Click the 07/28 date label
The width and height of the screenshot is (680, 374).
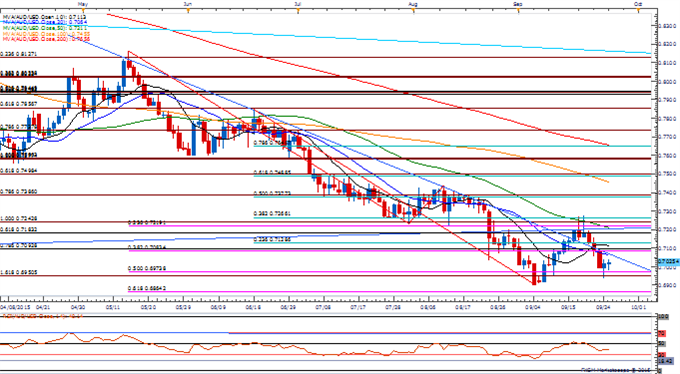coord(393,306)
